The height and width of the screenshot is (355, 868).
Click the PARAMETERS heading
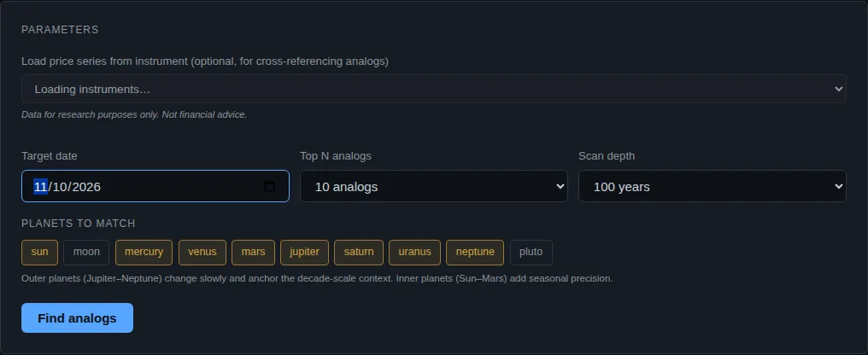coord(60,30)
